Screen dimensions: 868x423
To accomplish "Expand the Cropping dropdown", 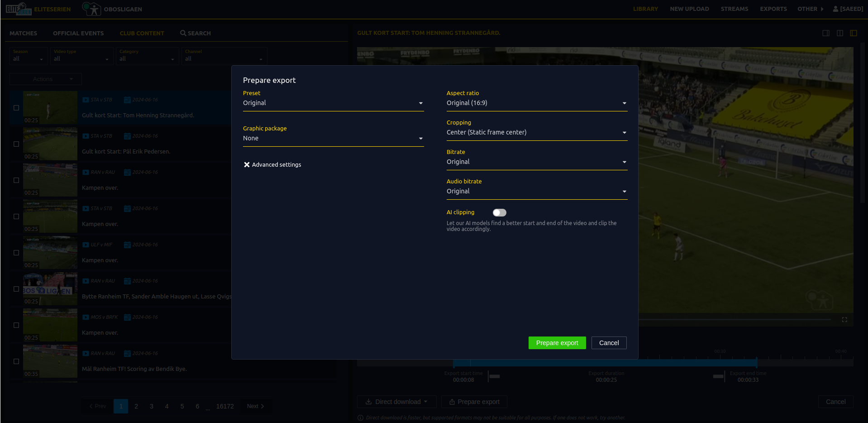I will pyautogui.click(x=537, y=132).
